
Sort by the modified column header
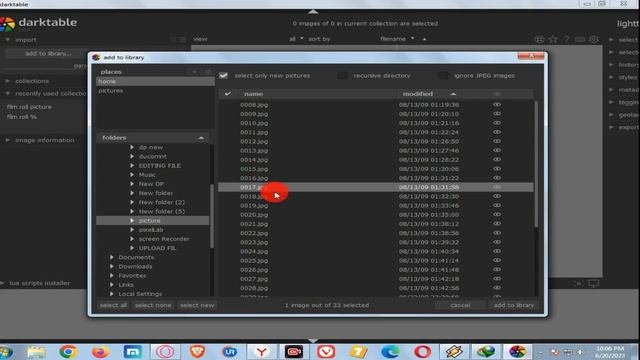[429, 94]
